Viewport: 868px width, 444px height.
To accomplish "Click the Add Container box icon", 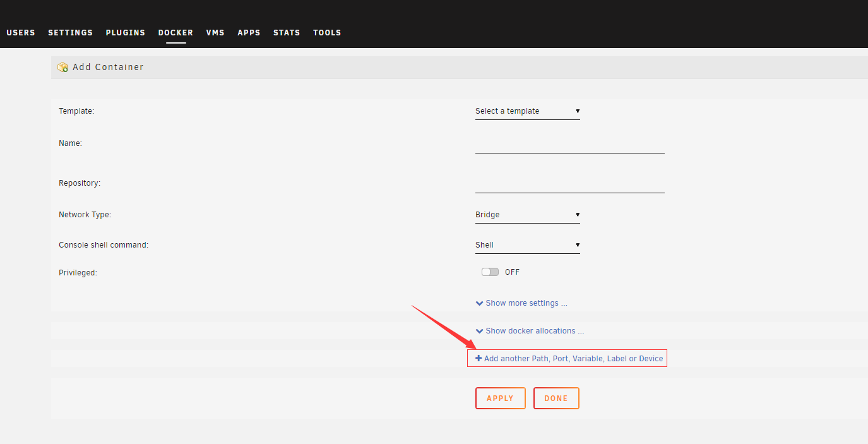I will click(62, 67).
